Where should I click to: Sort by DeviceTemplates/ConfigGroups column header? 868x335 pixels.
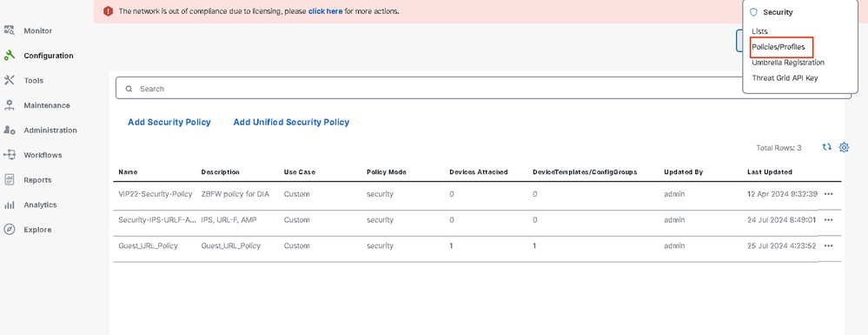[585, 172]
